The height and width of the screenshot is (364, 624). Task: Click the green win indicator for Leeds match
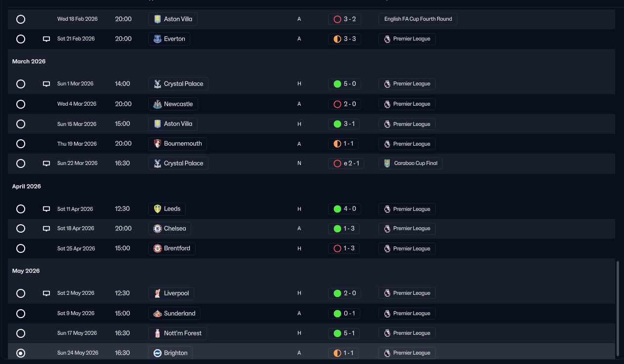pyautogui.click(x=337, y=209)
